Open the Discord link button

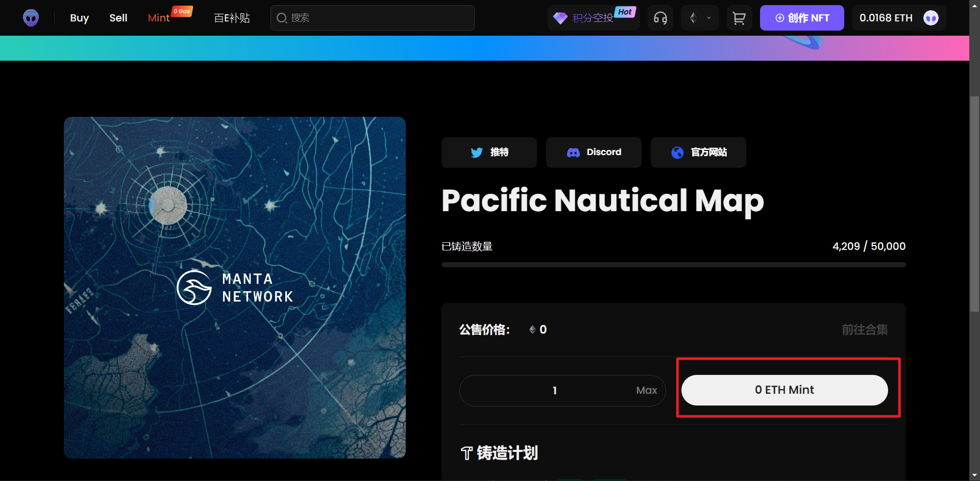pos(594,153)
